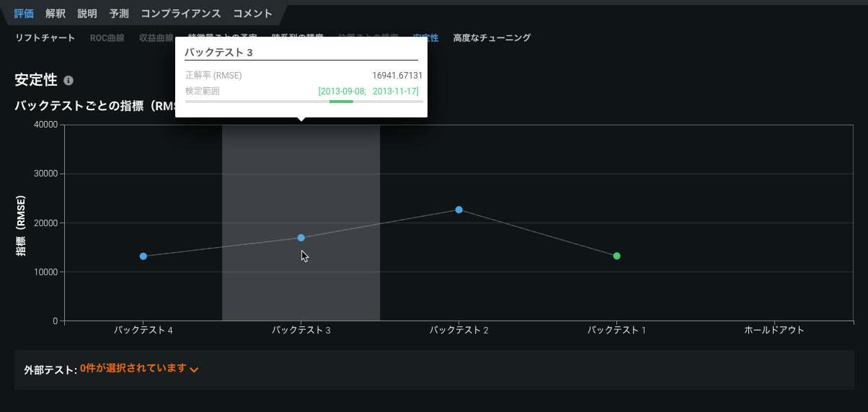The height and width of the screenshot is (412, 868).
Task: Switch to the 評価 tab
Action: pyautogui.click(x=24, y=14)
